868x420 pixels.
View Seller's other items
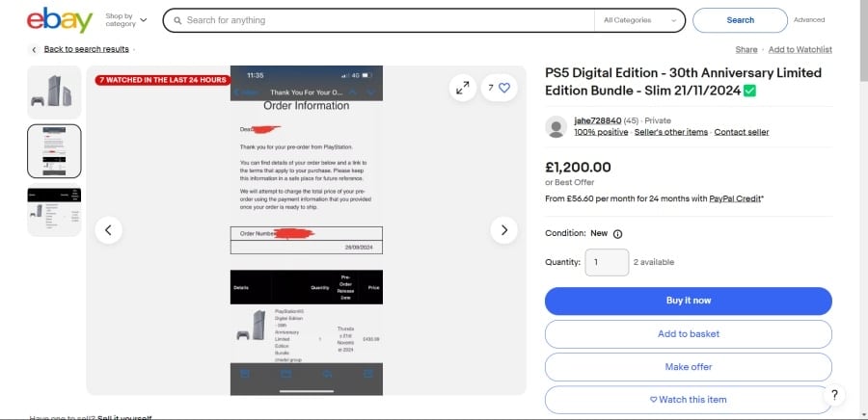(x=671, y=132)
